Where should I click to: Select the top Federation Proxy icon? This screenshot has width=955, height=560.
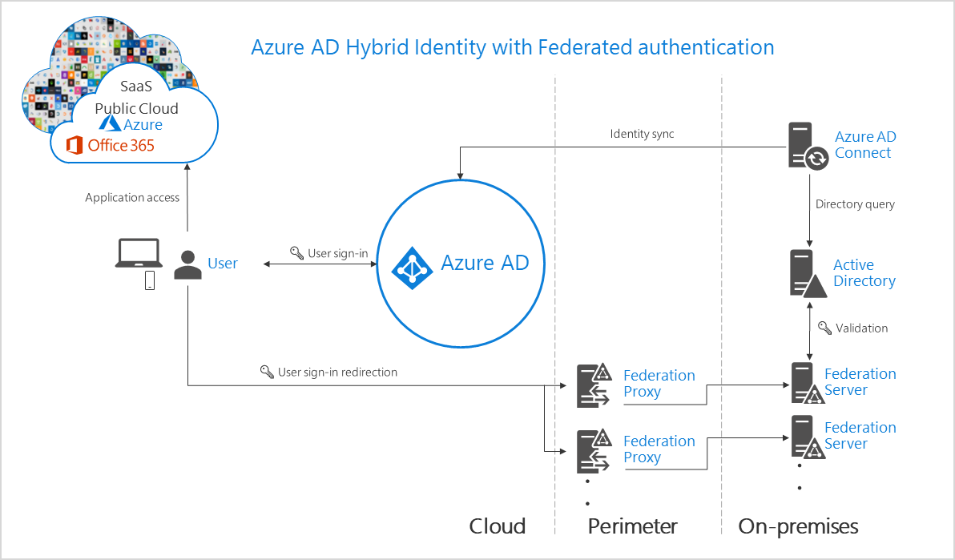(593, 384)
